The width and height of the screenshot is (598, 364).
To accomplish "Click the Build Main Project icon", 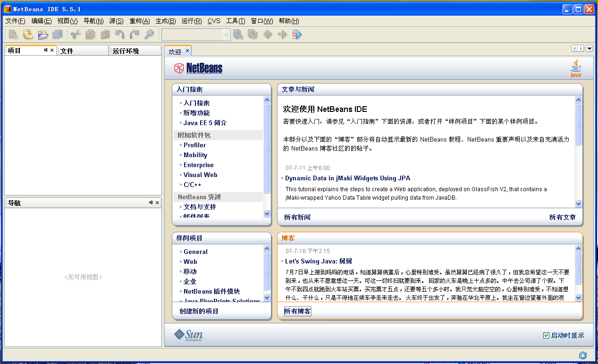I will [x=238, y=34].
